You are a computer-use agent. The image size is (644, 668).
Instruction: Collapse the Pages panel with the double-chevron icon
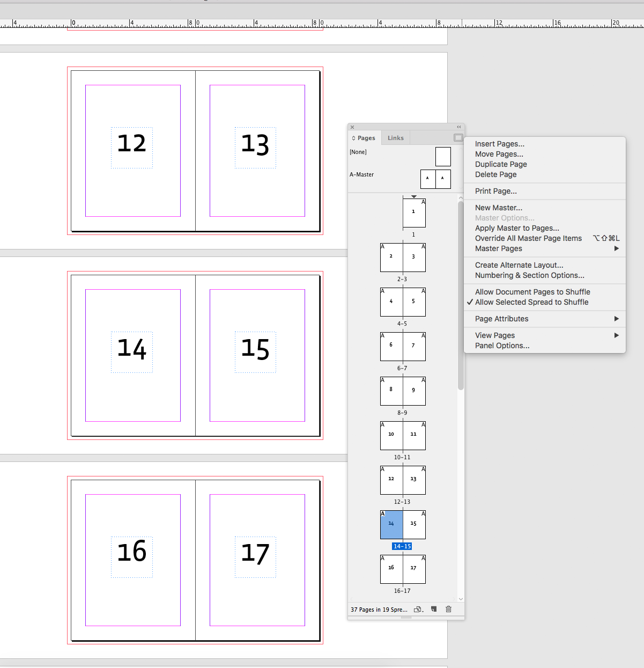click(x=458, y=127)
